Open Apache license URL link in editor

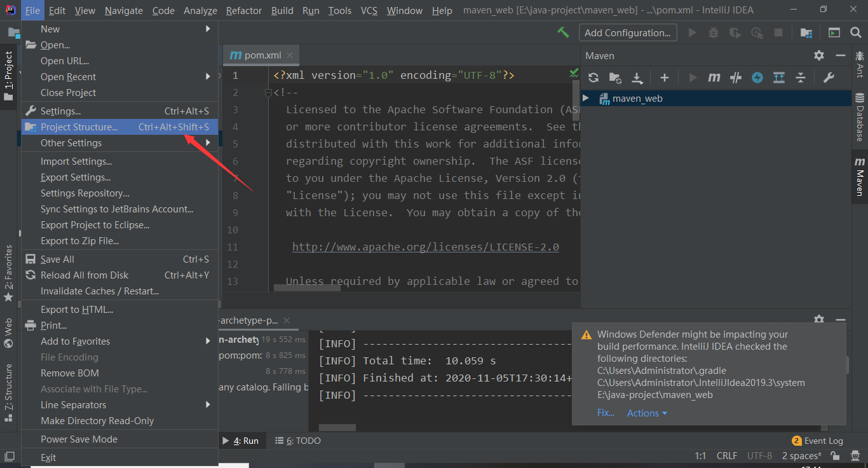coord(426,247)
